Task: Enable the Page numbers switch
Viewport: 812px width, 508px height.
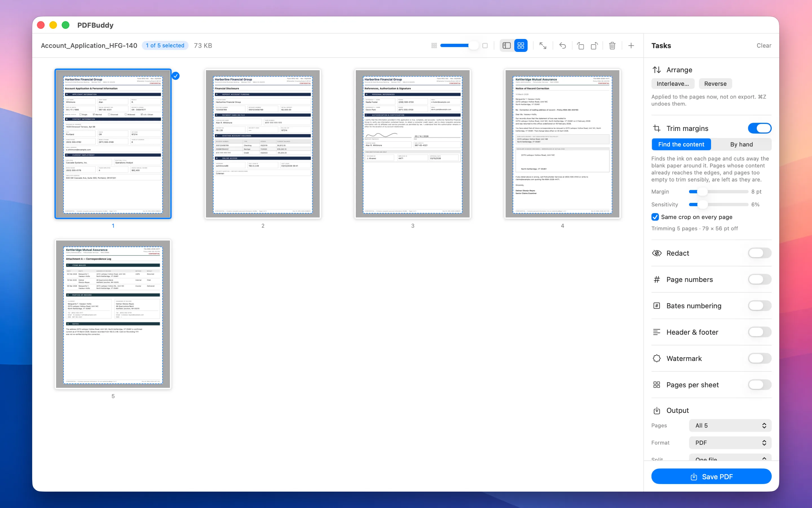Action: [759, 279]
